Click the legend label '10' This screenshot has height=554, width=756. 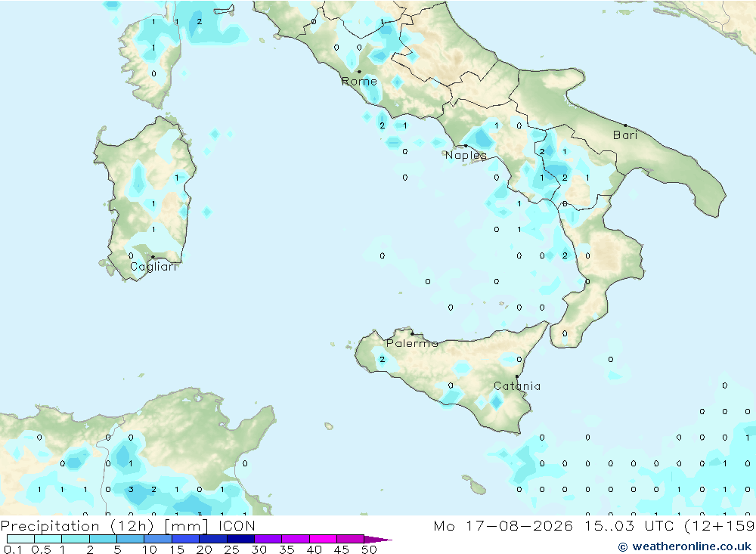click(x=150, y=549)
